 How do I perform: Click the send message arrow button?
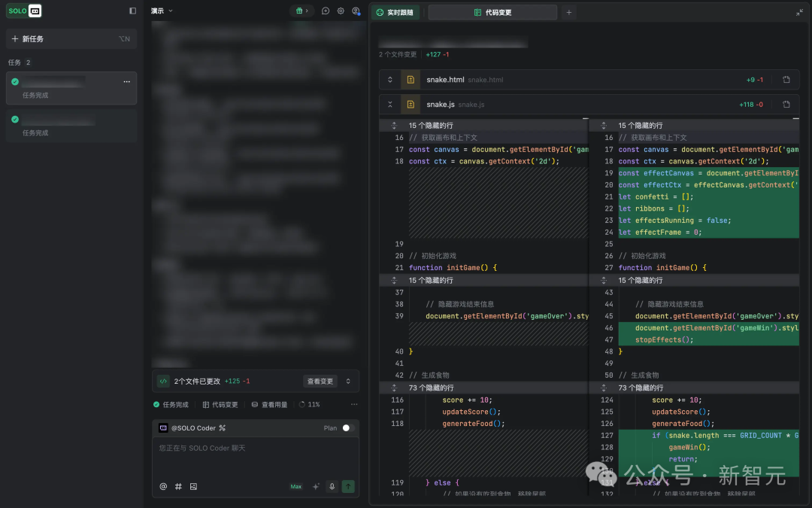pyautogui.click(x=348, y=487)
